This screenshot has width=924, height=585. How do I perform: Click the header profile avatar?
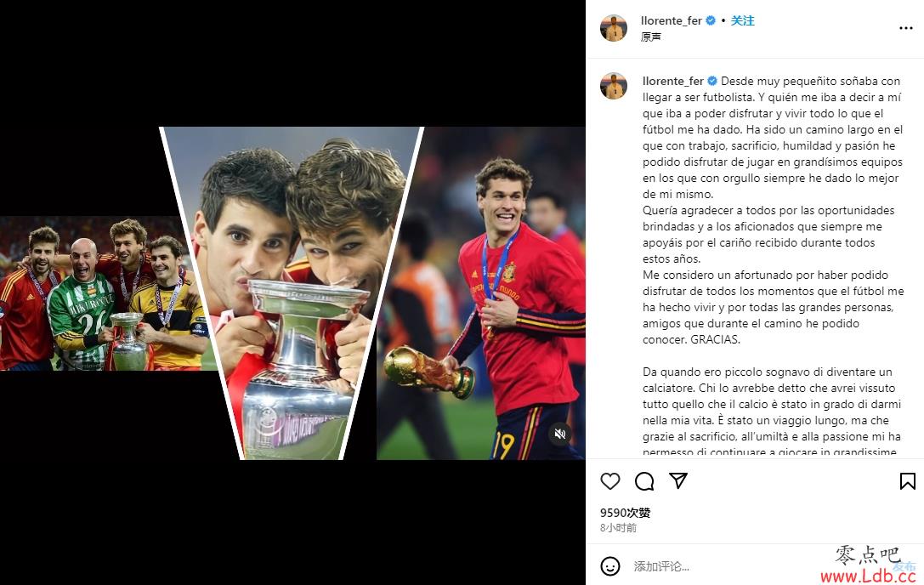614,28
